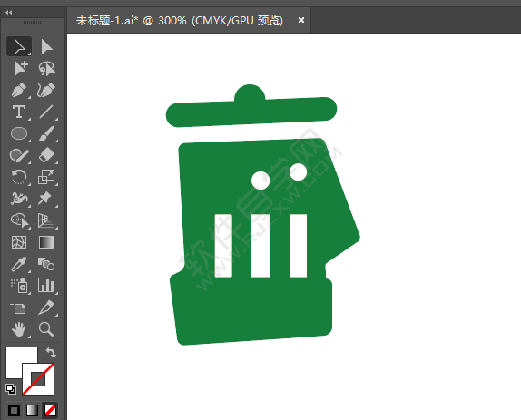Image resolution: width=521 pixels, height=420 pixels.
Task: Select the Zoom magnifier tool
Action: point(46,329)
